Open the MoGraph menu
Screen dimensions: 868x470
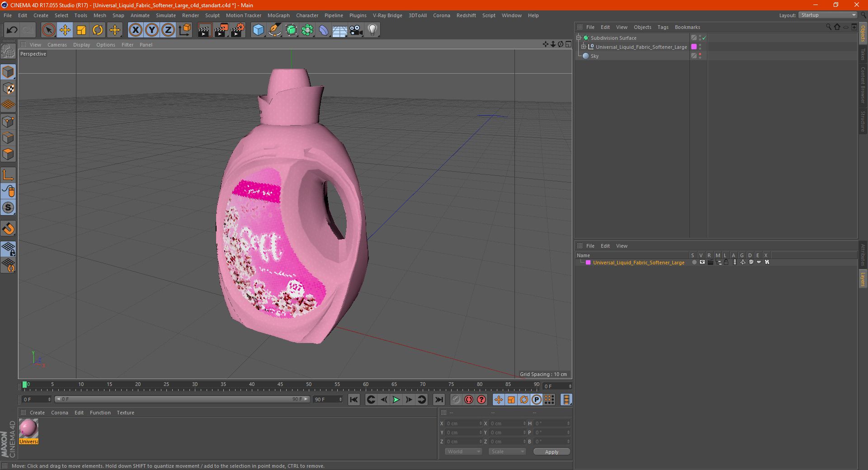278,15
